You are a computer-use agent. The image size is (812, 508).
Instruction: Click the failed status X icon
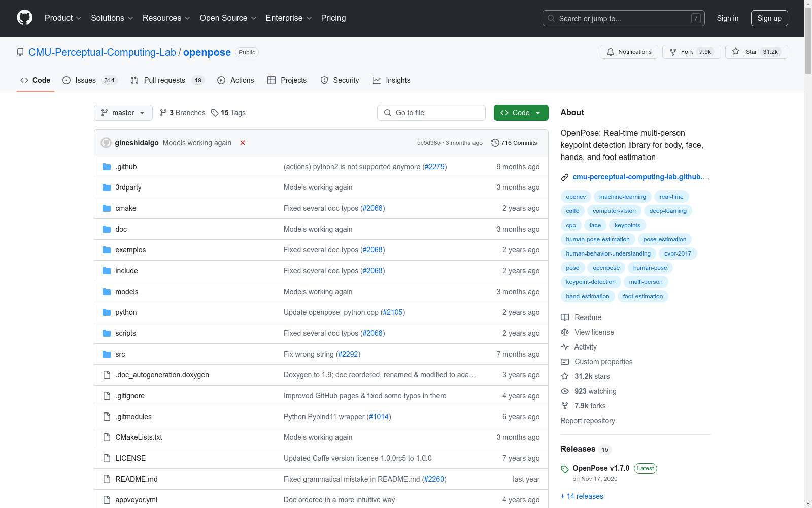(x=243, y=143)
